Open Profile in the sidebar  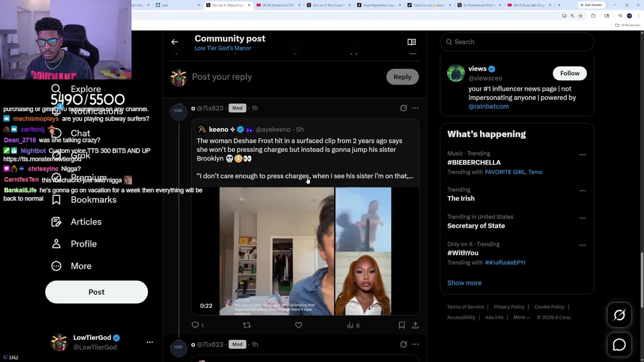point(73,244)
